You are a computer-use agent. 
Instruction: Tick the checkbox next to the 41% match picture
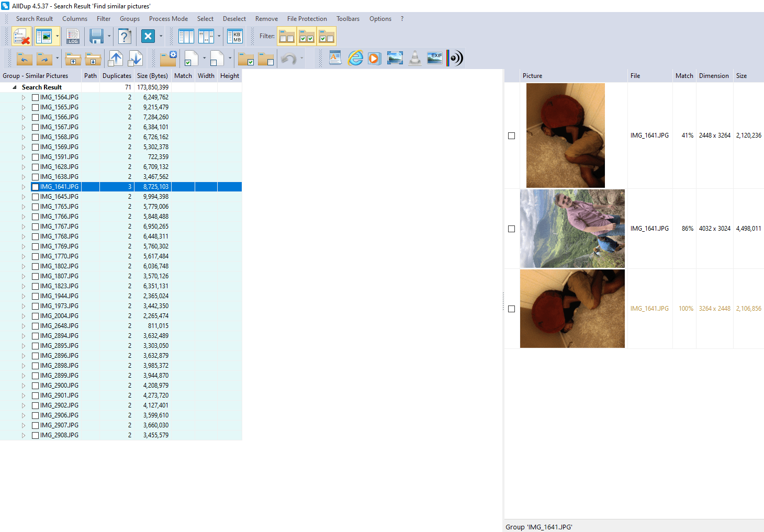(511, 135)
